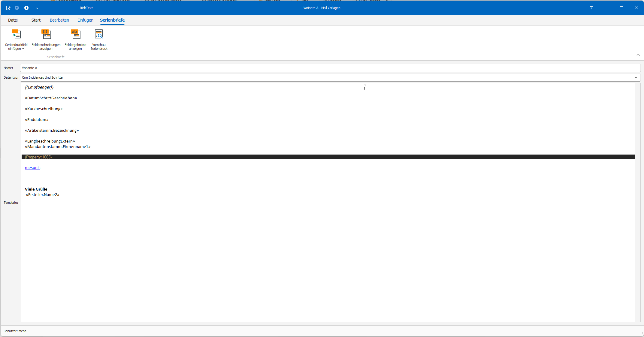Click the download arrow icon in title bar
The image size is (644, 337).
pos(26,8)
